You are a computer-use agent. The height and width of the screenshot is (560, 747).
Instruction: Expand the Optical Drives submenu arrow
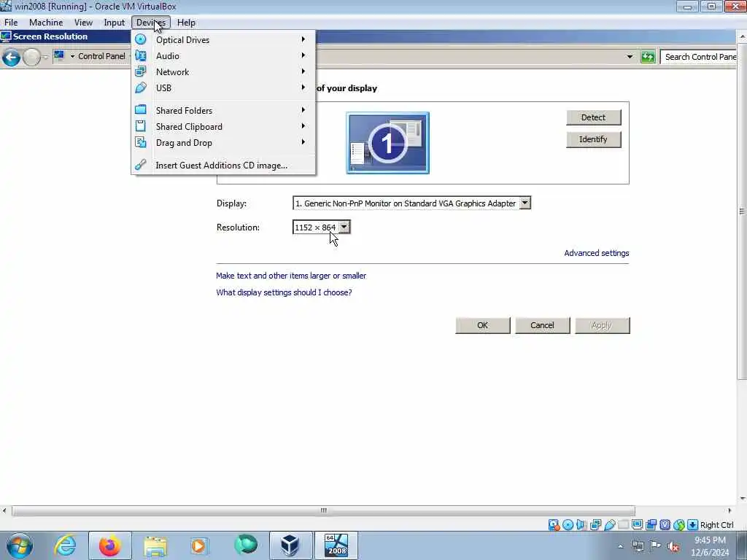(x=303, y=39)
